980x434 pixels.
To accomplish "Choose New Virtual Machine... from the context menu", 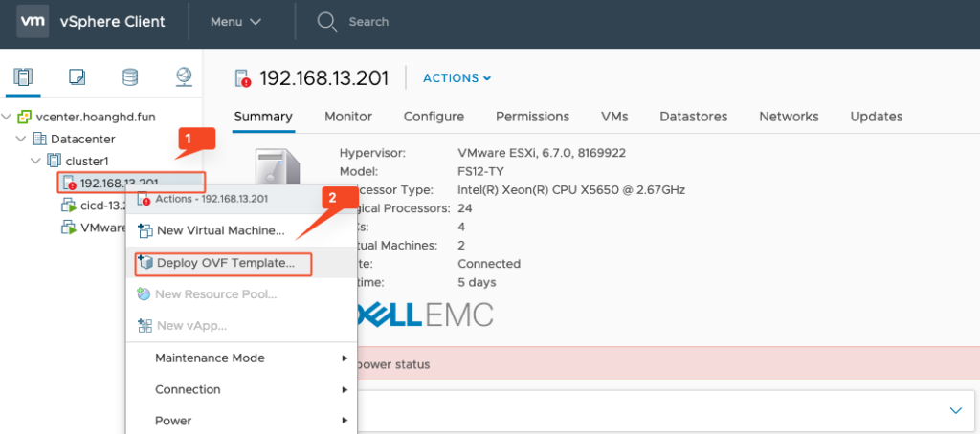I will click(241, 230).
